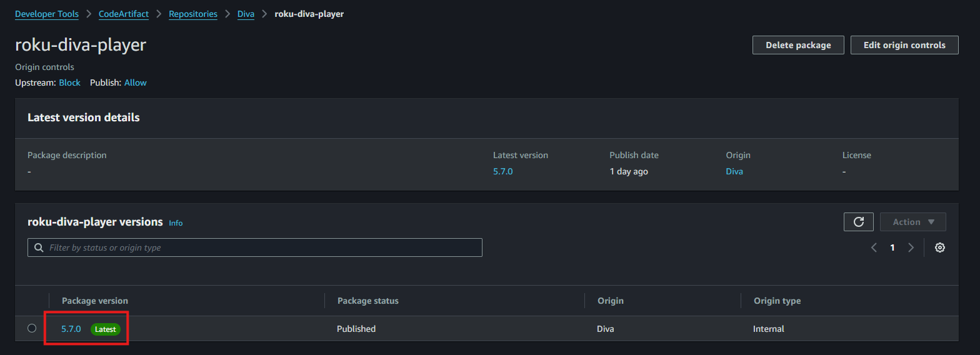
Task: Click Edit origin controls button
Action: (904, 45)
